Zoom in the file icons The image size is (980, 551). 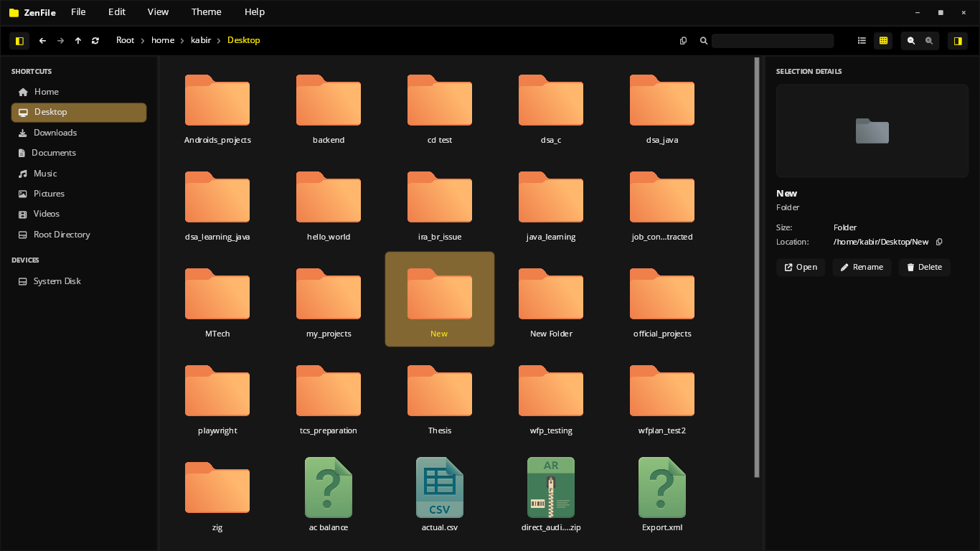[929, 41]
